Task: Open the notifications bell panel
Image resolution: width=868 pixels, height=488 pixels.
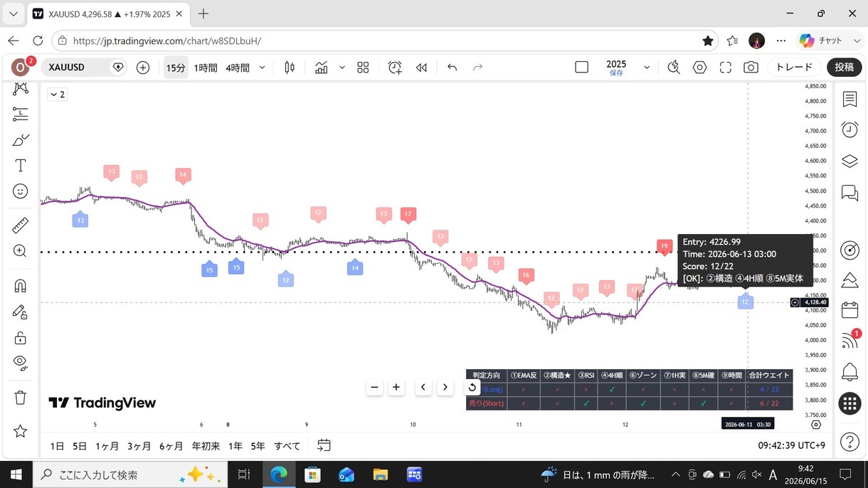Action: (850, 371)
